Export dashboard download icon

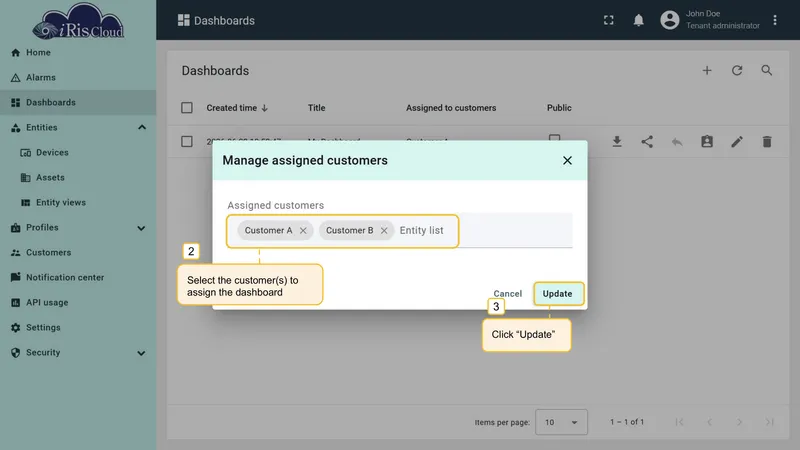coord(617,141)
